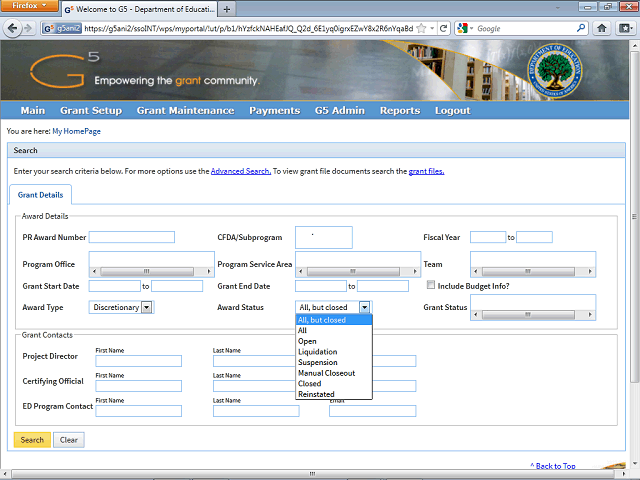
Task: Open the search engine selector icon
Action: (x=465, y=28)
